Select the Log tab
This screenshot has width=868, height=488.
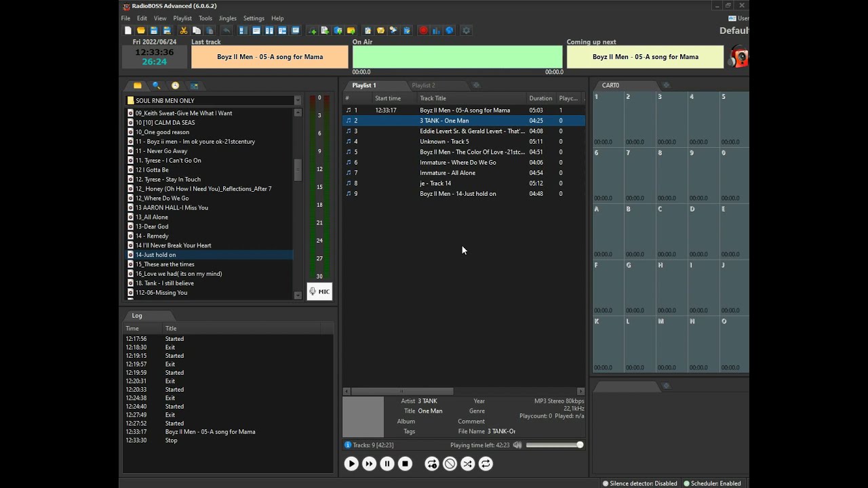[x=137, y=316]
